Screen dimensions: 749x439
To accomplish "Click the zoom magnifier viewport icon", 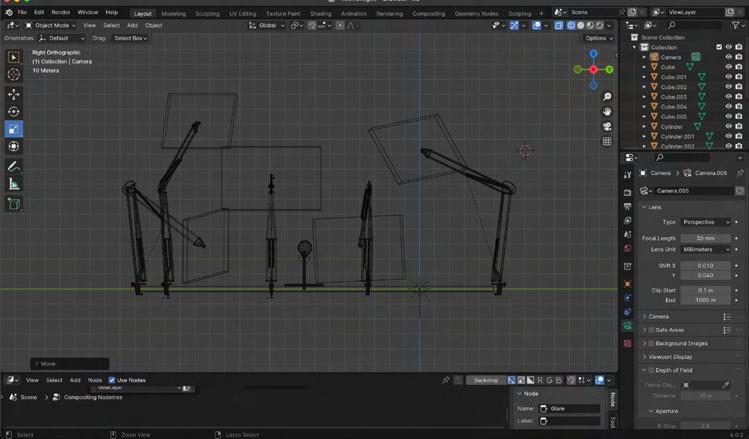I will (607, 97).
